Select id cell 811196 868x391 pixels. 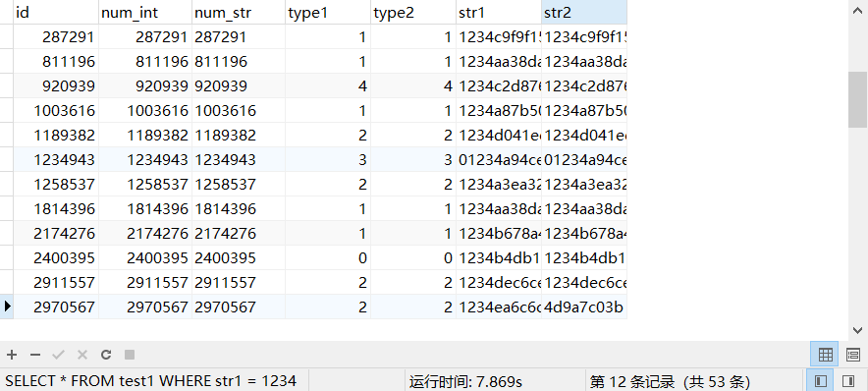(x=56, y=62)
